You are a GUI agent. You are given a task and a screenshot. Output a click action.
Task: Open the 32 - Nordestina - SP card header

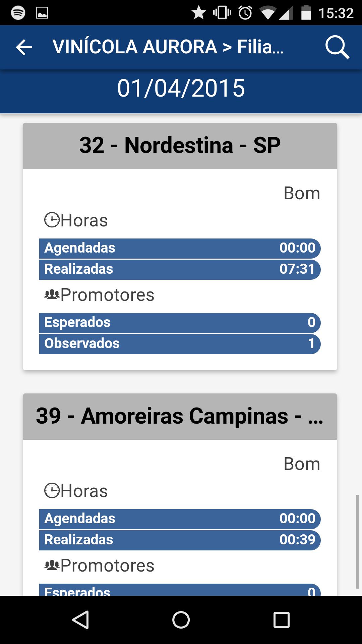[x=180, y=146]
